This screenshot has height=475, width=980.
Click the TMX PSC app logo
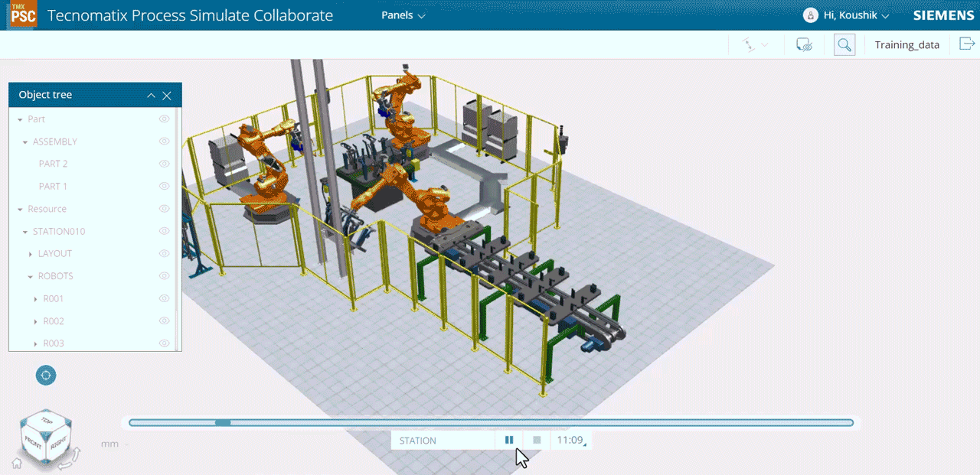[23, 15]
